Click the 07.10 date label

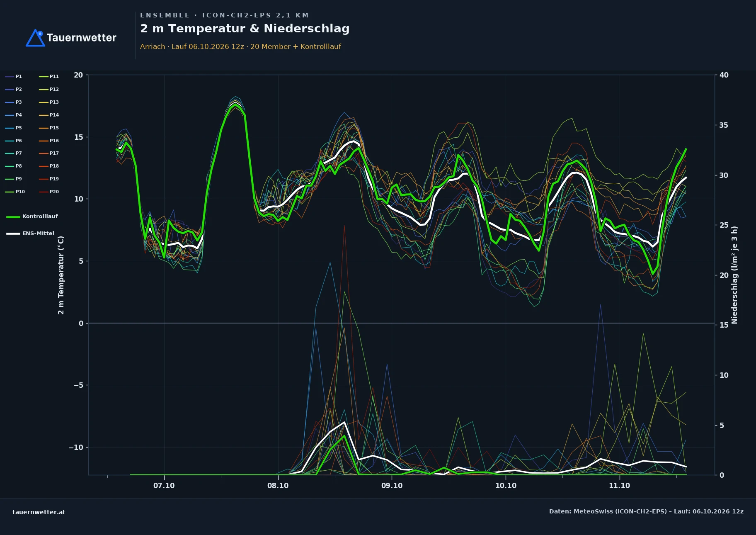point(164,486)
